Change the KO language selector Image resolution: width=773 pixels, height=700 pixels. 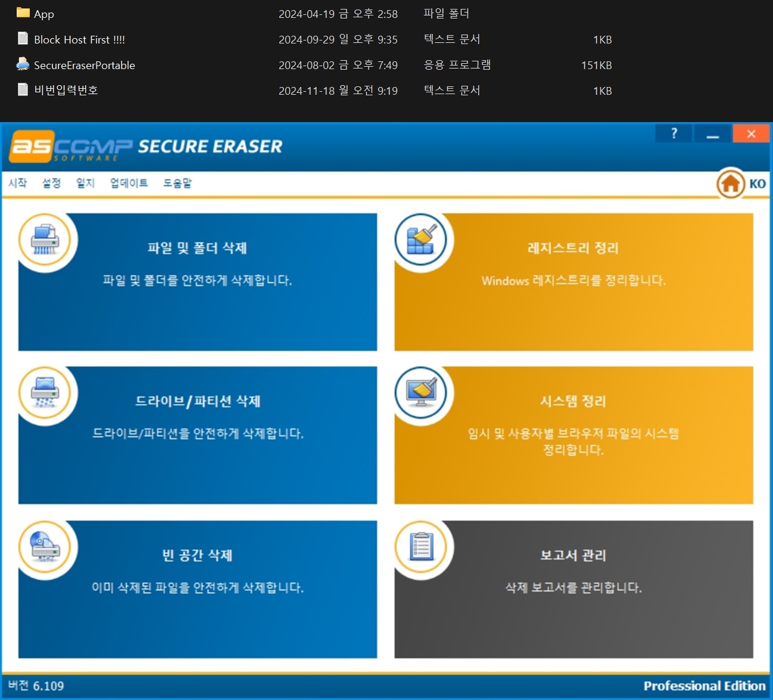(x=758, y=183)
